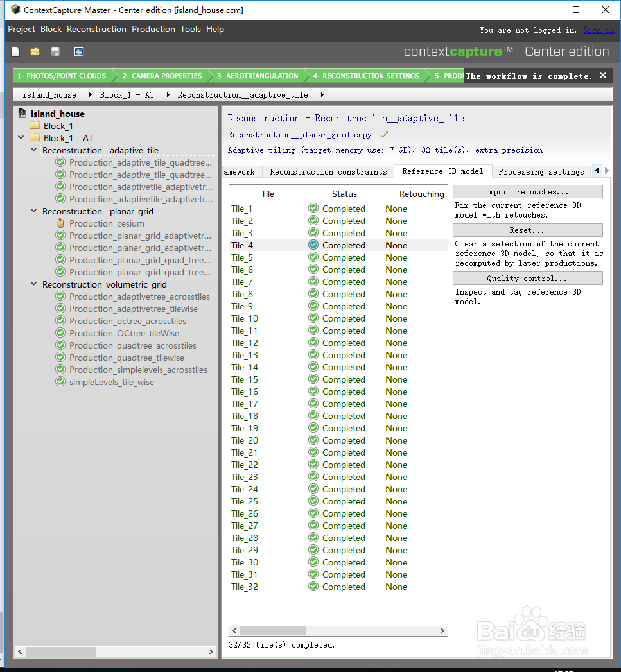This screenshot has height=672, width=621.
Task: Select the Tile_20 row name
Action: pos(245,440)
